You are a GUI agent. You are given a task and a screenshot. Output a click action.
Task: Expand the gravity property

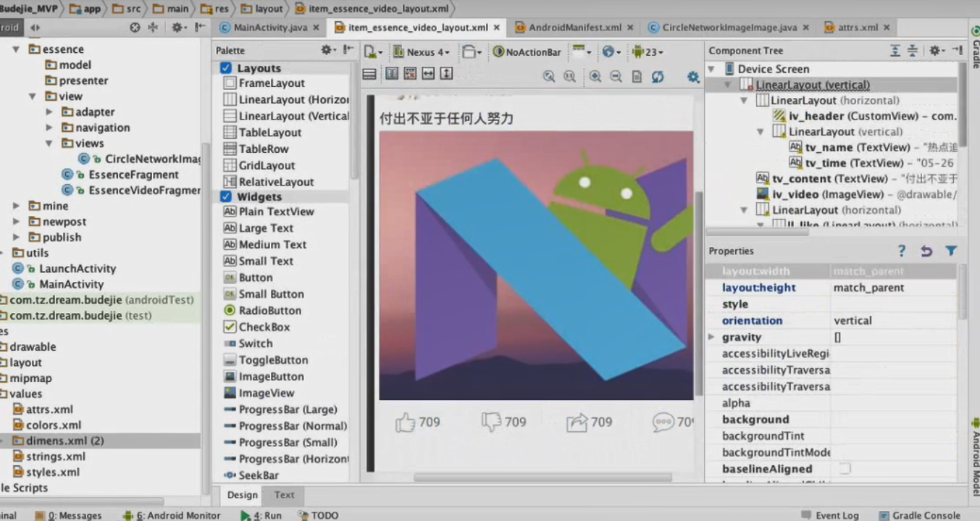[711, 337]
